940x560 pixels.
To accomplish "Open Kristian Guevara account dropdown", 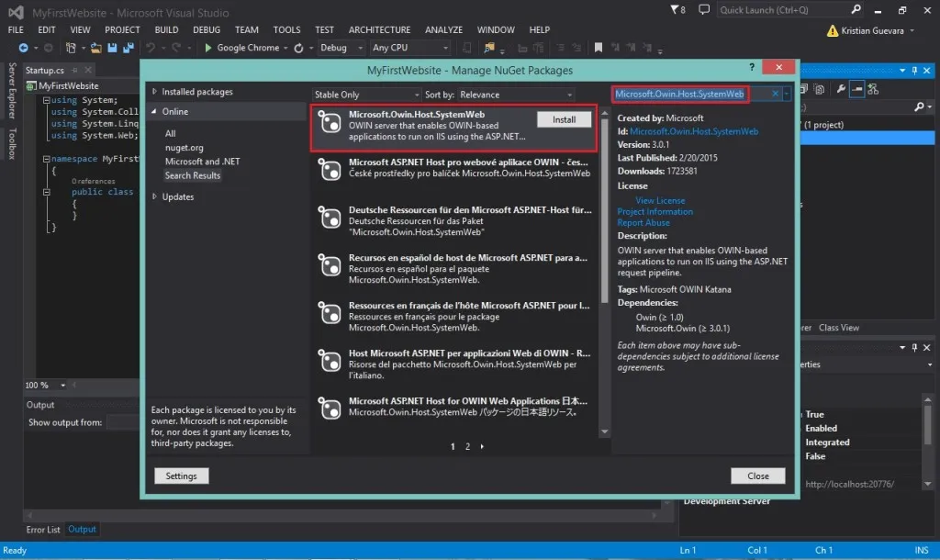I will coord(912,30).
